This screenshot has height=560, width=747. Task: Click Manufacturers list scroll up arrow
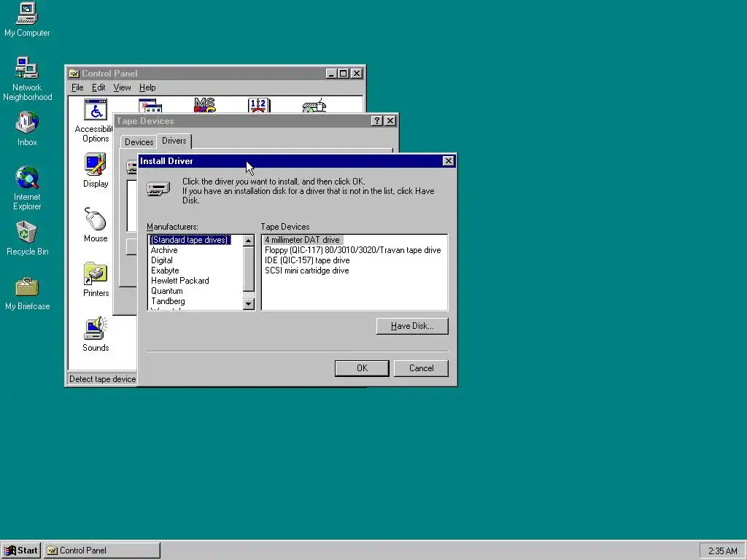249,241
